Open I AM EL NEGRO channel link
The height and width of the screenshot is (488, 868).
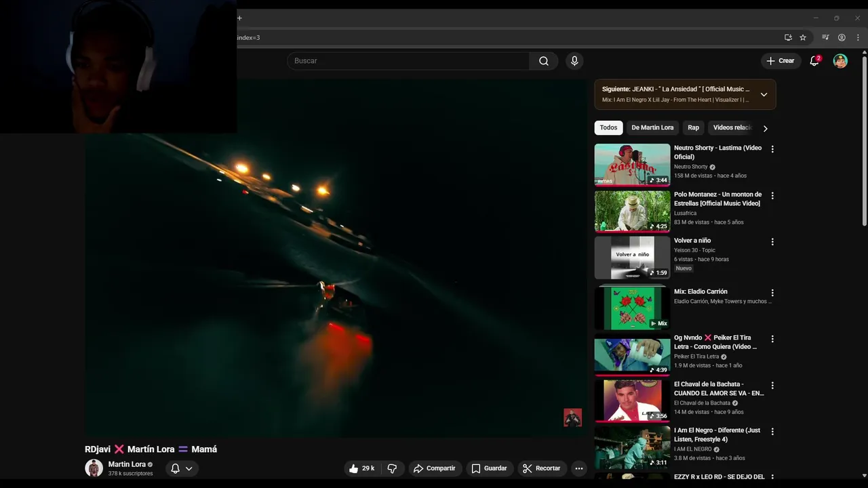coord(692,449)
